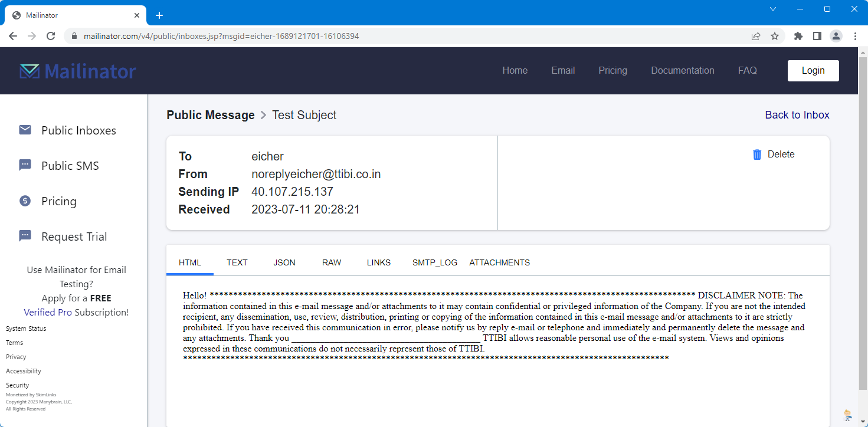Reload the page using refresh icon
The height and width of the screenshot is (427, 868).
point(51,36)
